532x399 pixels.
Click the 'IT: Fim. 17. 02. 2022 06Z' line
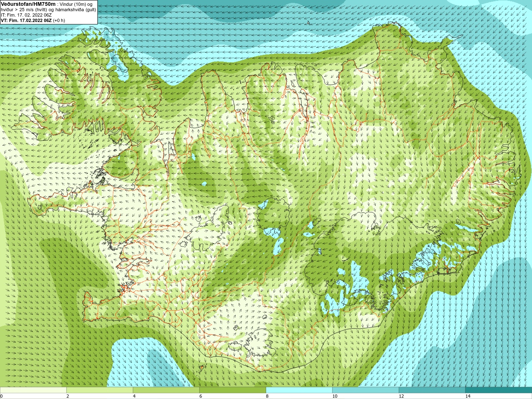point(26,15)
